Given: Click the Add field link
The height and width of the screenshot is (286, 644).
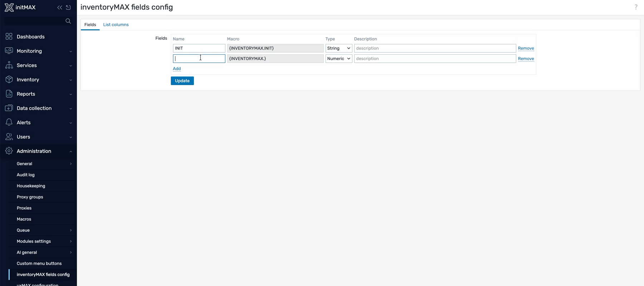Looking at the screenshot, I should coord(177,69).
